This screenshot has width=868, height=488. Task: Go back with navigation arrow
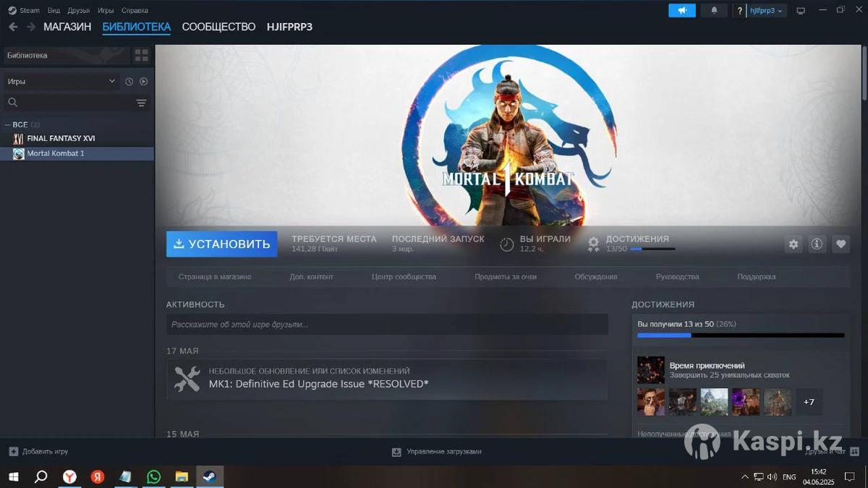coord(13,27)
